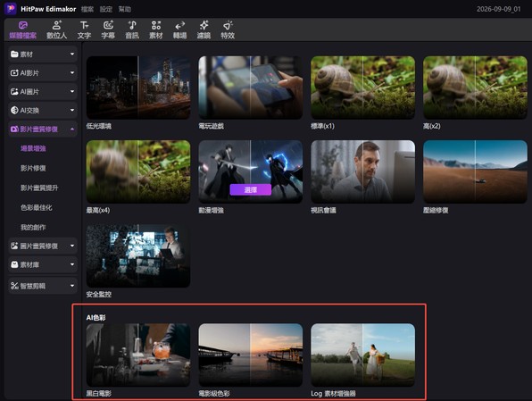Expand the 智慧剪輯 dropdown arrow

[72, 286]
